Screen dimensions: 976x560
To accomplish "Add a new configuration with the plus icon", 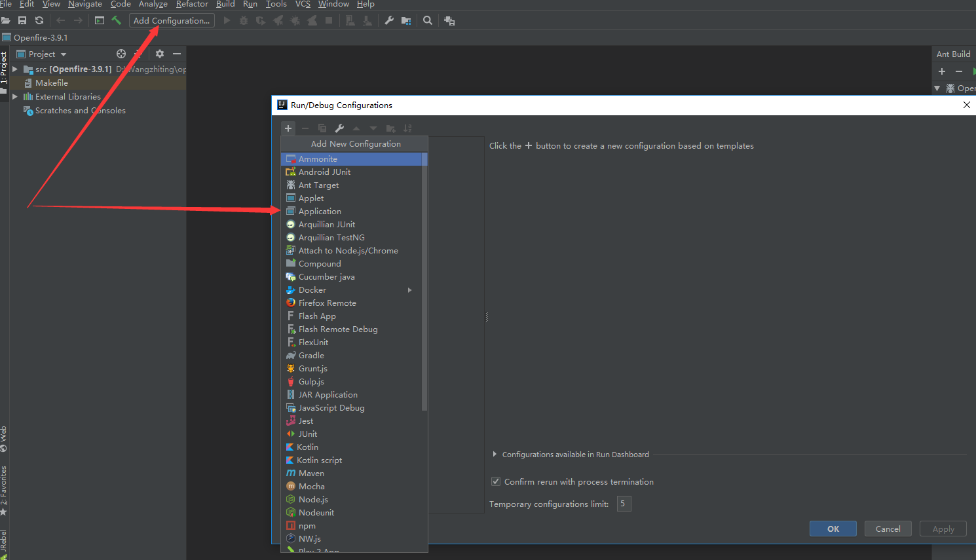I will click(x=288, y=128).
